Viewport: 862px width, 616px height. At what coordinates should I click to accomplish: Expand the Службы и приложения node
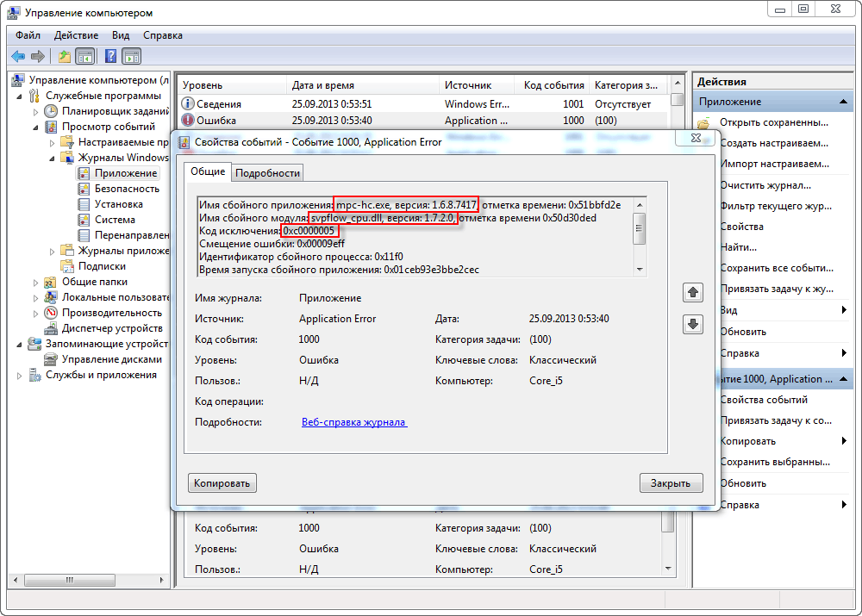point(20,375)
